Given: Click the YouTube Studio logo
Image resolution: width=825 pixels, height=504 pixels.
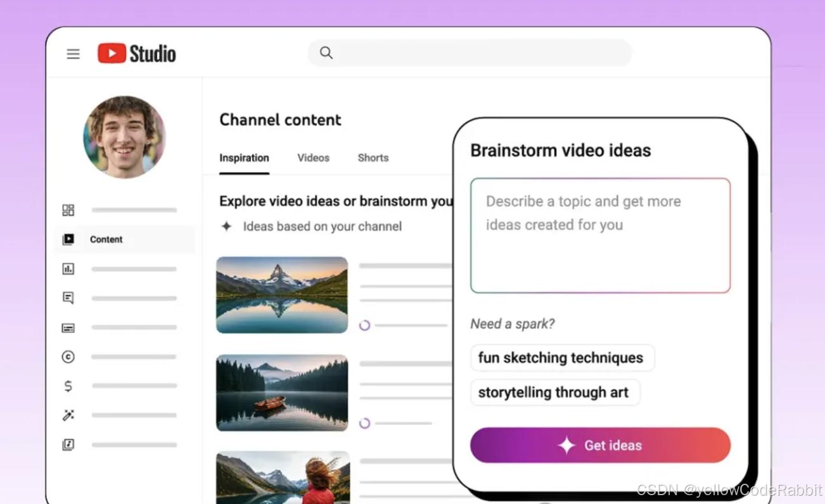Looking at the screenshot, I should coord(137,54).
